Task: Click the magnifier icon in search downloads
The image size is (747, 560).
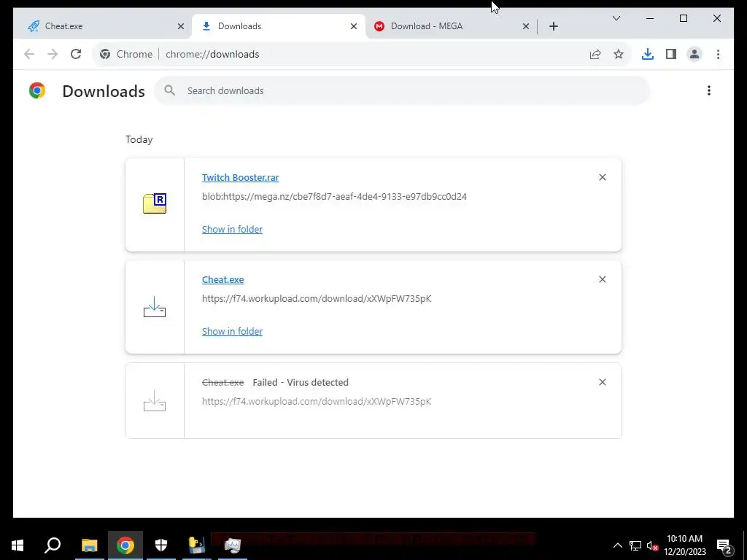Action: [169, 90]
